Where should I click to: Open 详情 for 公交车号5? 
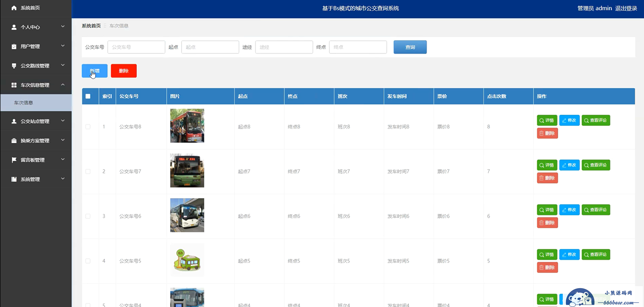pos(547,255)
